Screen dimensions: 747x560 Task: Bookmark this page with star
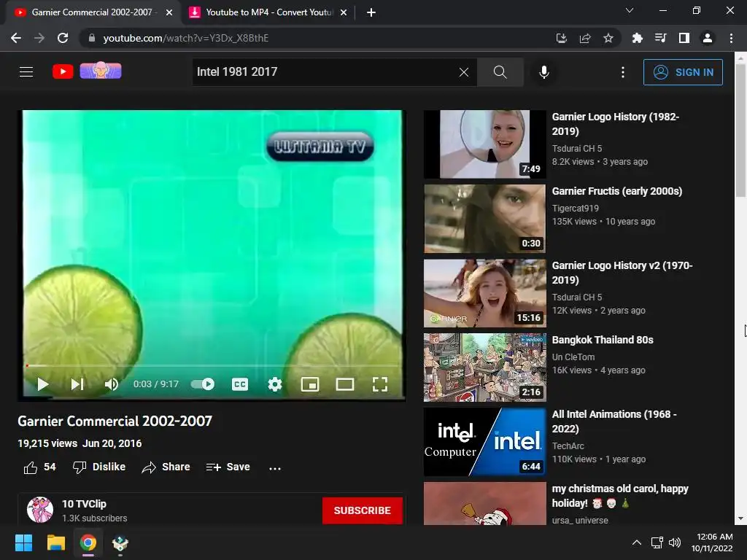[608, 38]
